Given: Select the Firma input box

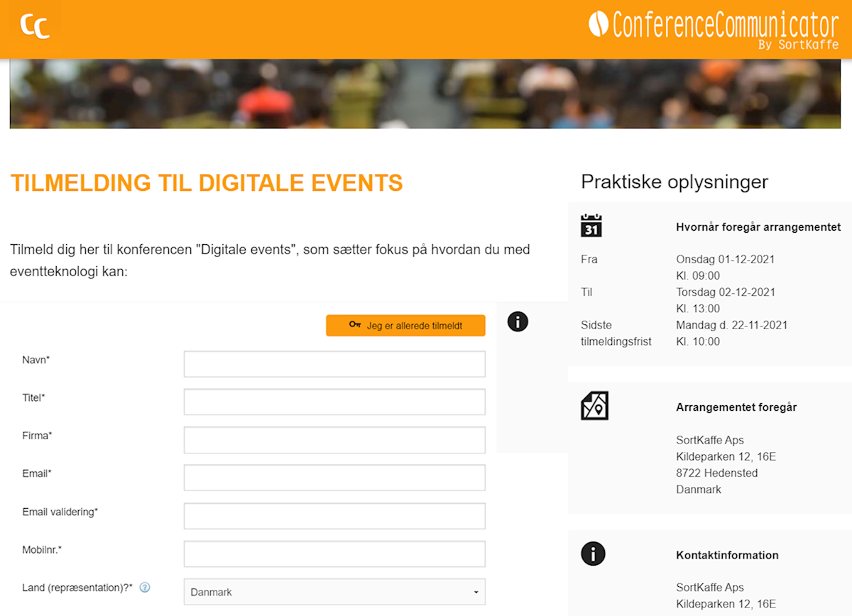Looking at the screenshot, I should click(334, 440).
